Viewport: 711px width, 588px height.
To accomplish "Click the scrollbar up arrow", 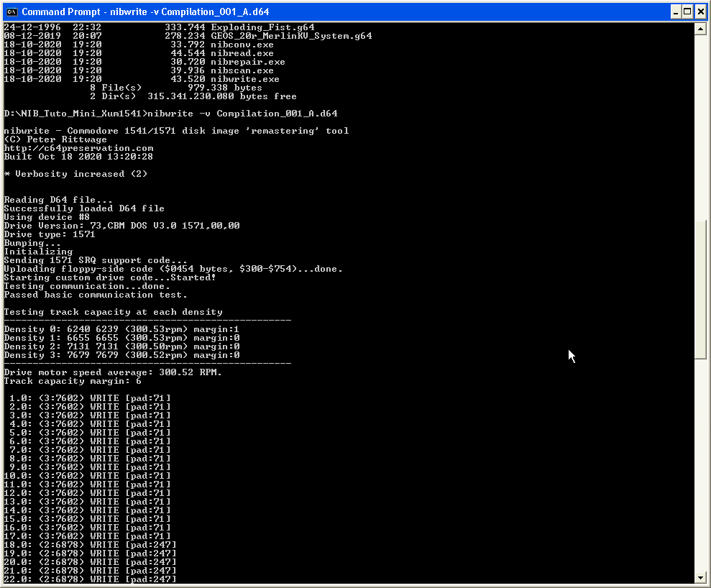I will click(700, 29).
